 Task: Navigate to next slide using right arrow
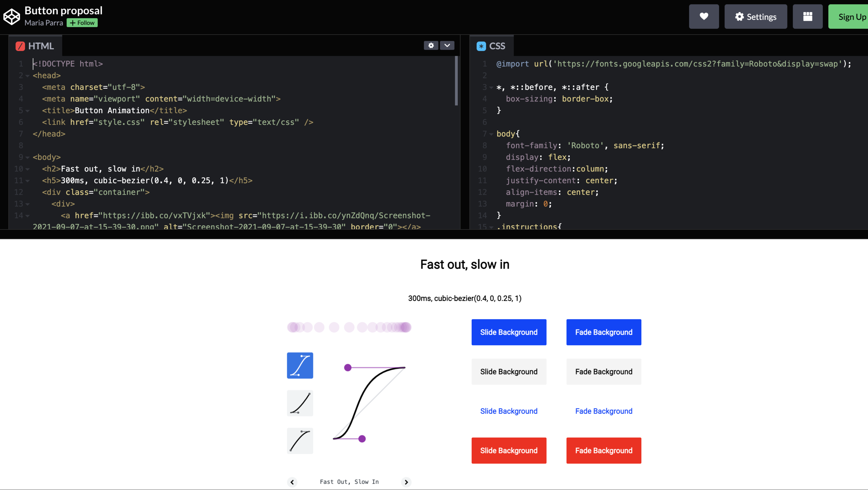(406, 482)
